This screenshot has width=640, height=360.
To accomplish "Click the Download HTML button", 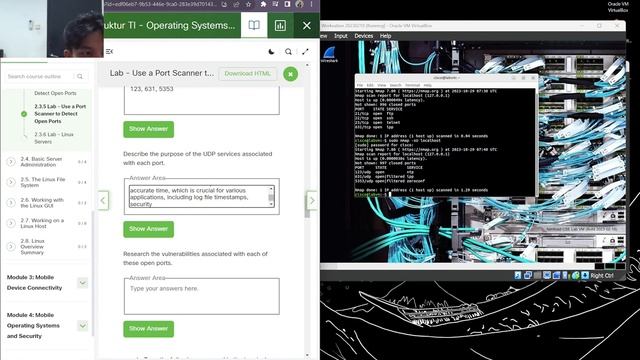I will pyautogui.click(x=247, y=73).
